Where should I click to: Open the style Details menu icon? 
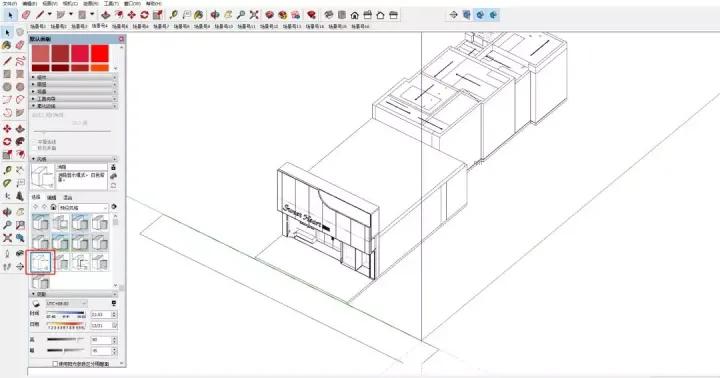tap(114, 207)
